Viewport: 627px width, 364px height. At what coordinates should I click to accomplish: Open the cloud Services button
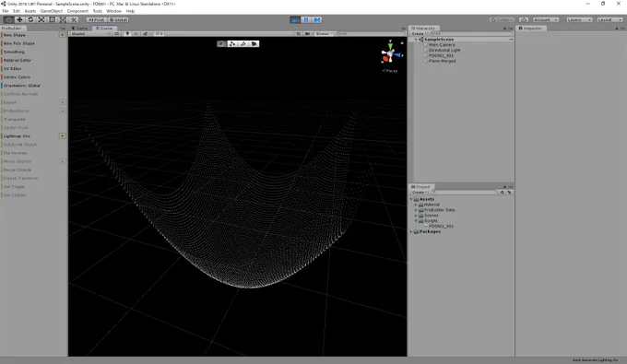click(x=524, y=19)
